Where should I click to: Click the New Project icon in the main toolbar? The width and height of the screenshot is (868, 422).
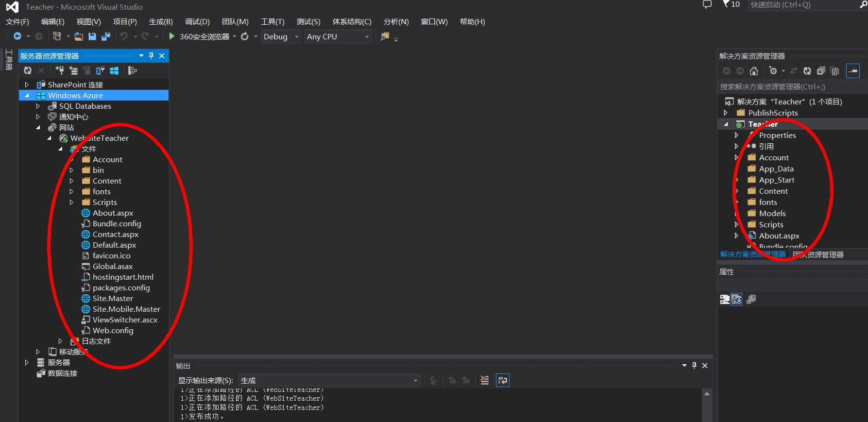point(57,36)
